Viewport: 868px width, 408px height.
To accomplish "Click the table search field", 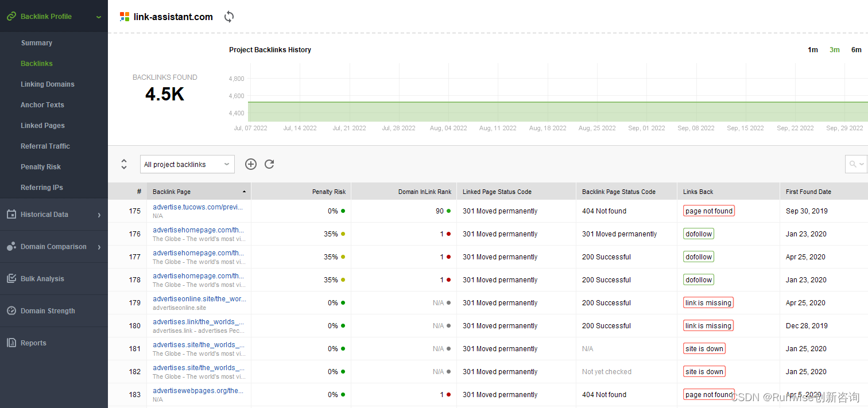I will tap(855, 164).
